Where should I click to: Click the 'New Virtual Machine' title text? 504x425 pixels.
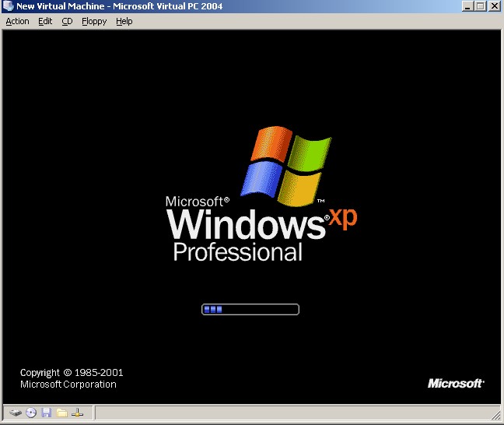click(x=61, y=6)
